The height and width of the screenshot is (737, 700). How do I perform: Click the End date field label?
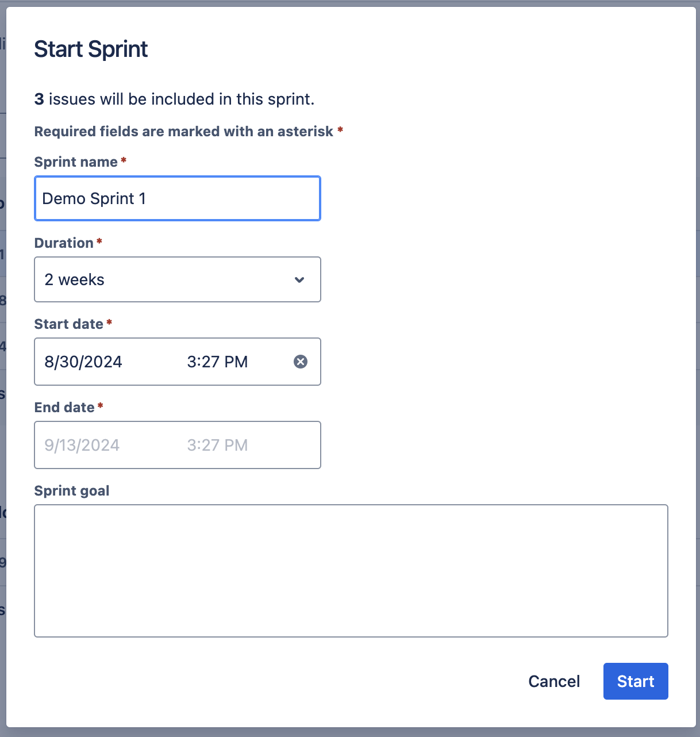pos(65,407)
